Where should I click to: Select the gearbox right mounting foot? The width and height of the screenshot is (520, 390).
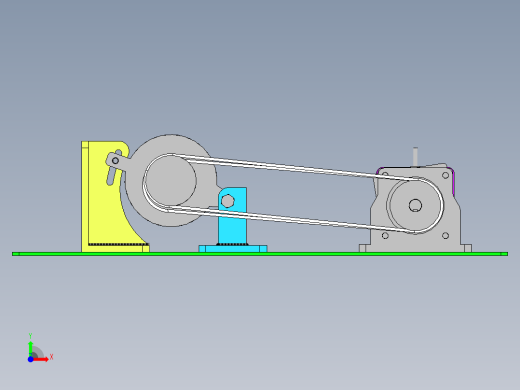pos(466,248)
